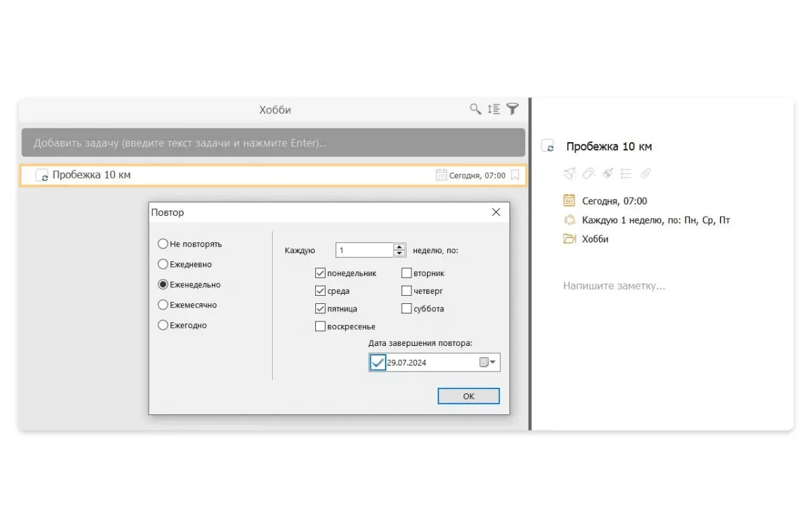Select the Ежедневно radio option
Screen dimensions: 812x528
point(163,264)
